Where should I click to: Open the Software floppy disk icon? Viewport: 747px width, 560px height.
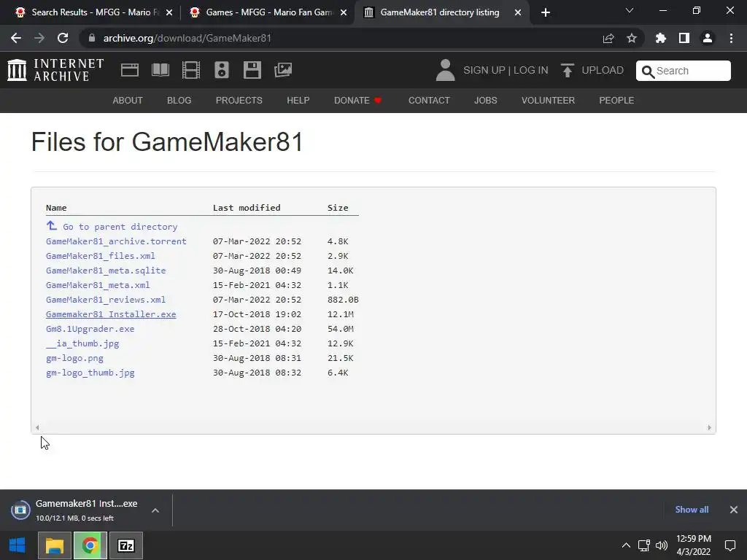click(252, 70)
